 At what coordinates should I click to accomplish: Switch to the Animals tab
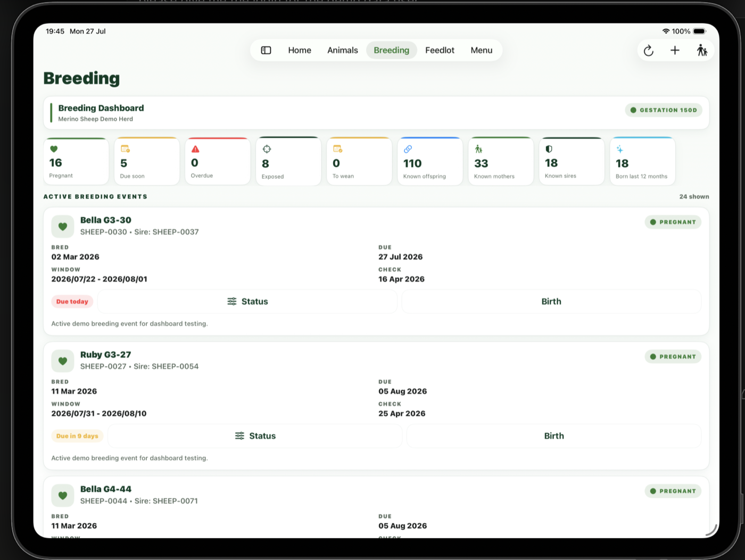pos(342,50)
